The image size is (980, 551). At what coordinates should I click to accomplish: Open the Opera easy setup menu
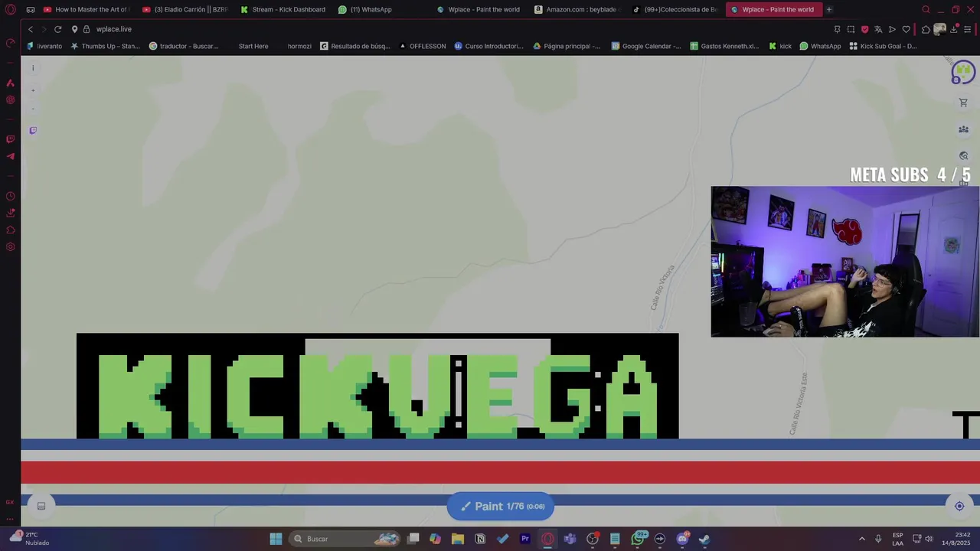pyautogui.click(x=968, y=29)
